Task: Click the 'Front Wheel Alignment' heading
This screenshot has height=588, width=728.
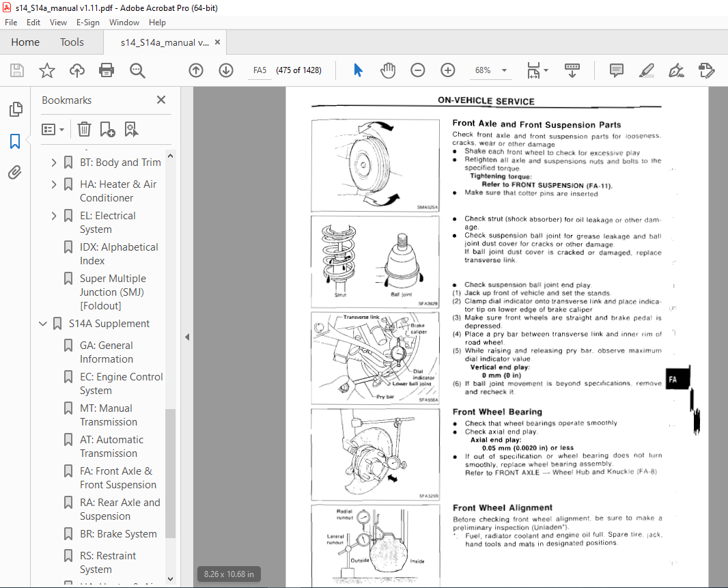Action: pyautogui.click(x=503, y=507)
